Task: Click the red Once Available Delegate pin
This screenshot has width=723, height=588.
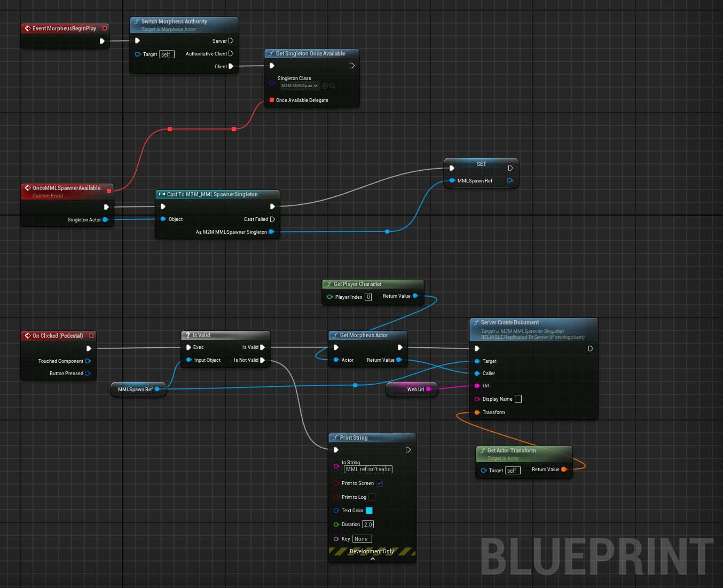Action: (x=272, y=100)
